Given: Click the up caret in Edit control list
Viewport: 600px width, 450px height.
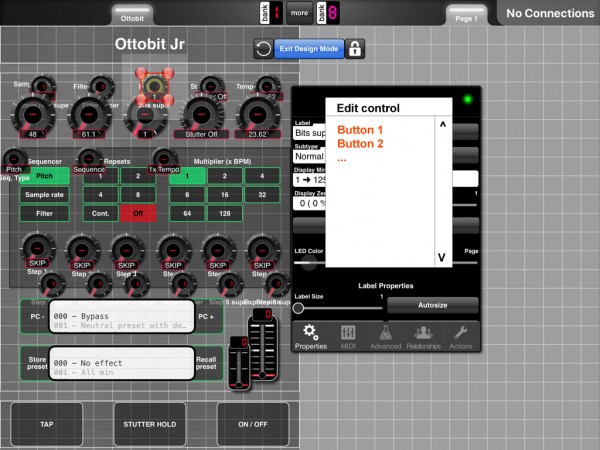Looking at the screenshot, I should point(443,125).
